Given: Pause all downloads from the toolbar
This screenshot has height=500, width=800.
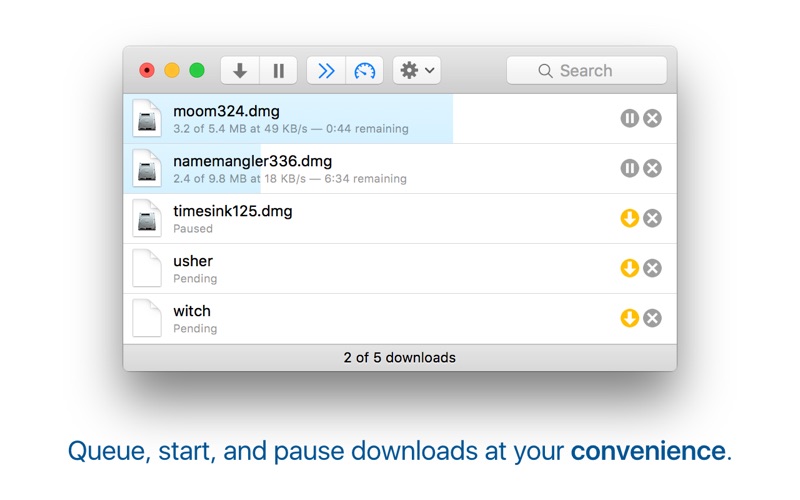Looking at the screenshot, I should (279, 70).
